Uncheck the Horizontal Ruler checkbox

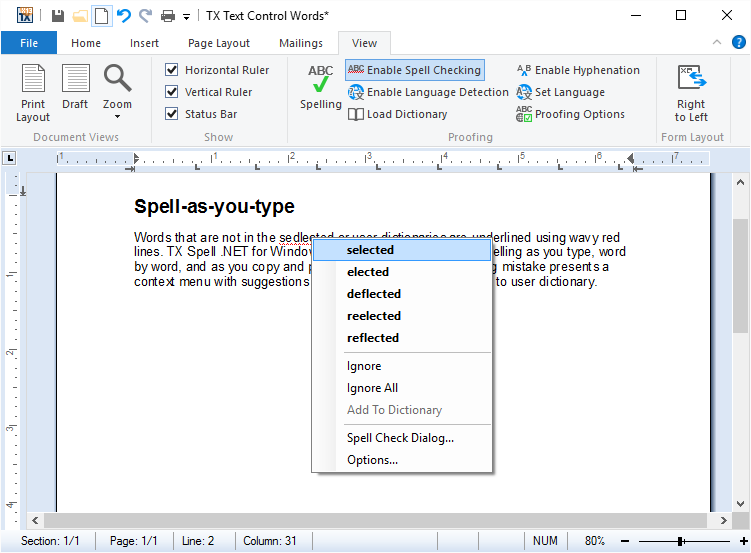[x=172, y=70]
